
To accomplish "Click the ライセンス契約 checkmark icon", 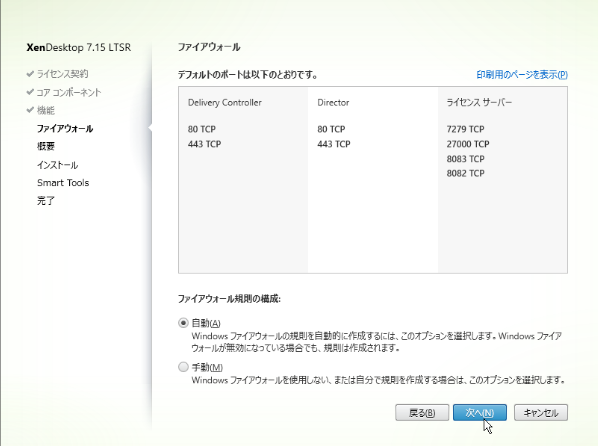I will tap(30, 74).
